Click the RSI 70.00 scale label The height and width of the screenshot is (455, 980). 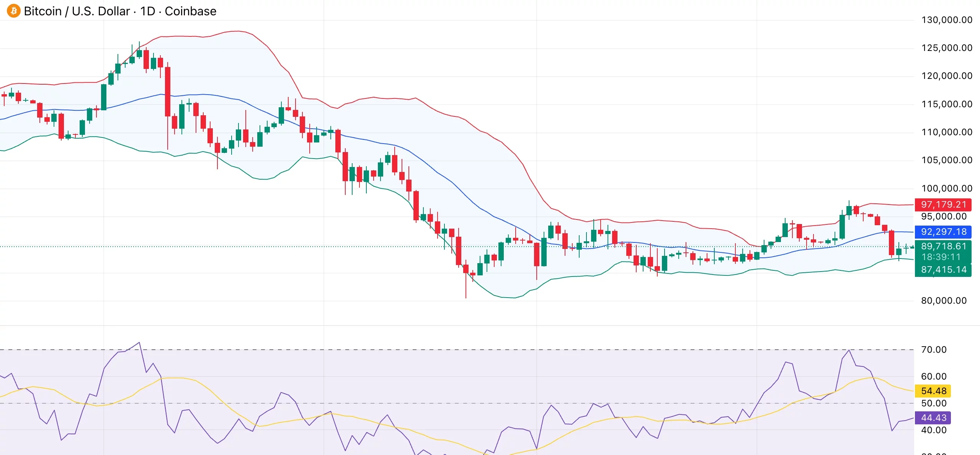[934, 350]
